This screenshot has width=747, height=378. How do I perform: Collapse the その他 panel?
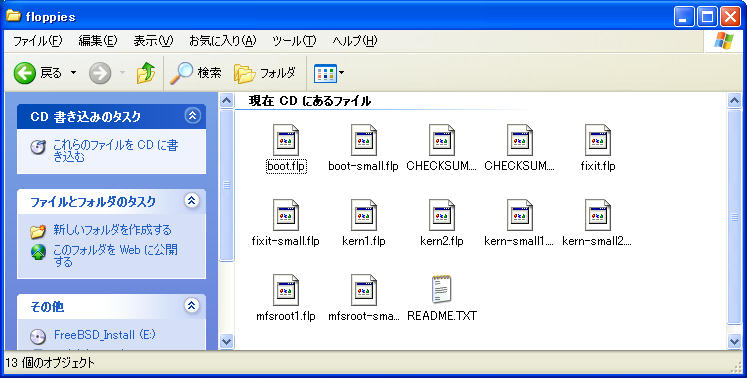(x=192, y=305)
